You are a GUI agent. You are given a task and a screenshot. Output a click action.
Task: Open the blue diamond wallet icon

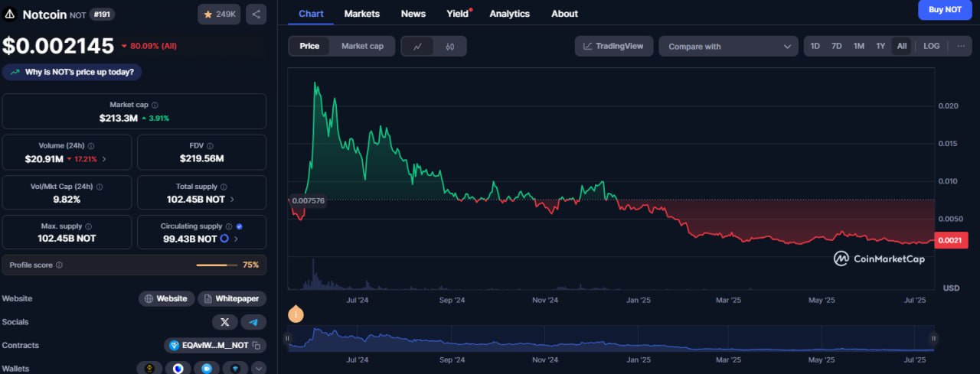coord(235,369)
